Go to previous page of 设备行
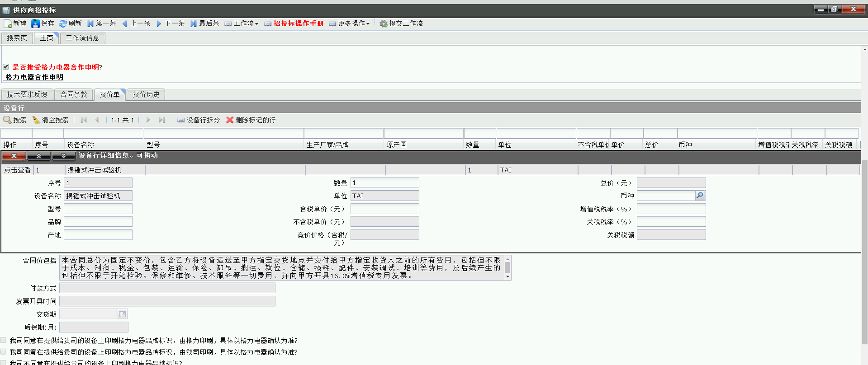 97,120
